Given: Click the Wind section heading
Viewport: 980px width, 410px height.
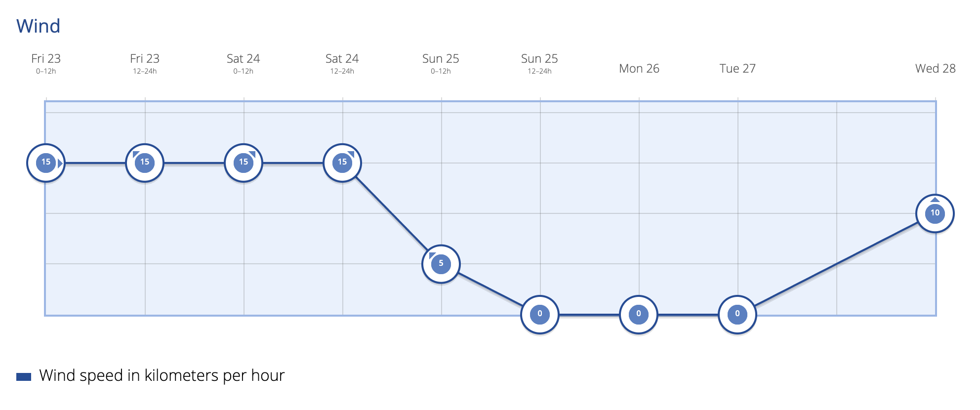Looking at the screenshot, I should pos(39,26).
